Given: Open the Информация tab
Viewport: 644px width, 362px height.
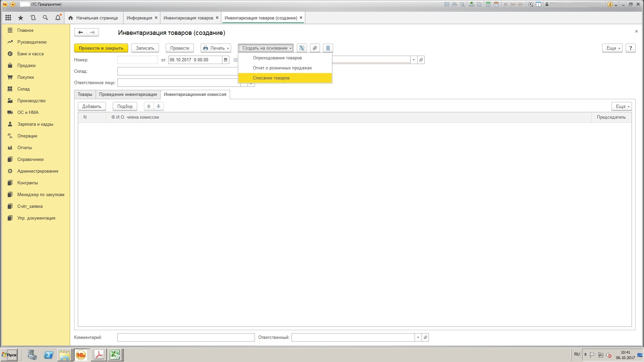Looking at the screenshot, I should point(139,18).
